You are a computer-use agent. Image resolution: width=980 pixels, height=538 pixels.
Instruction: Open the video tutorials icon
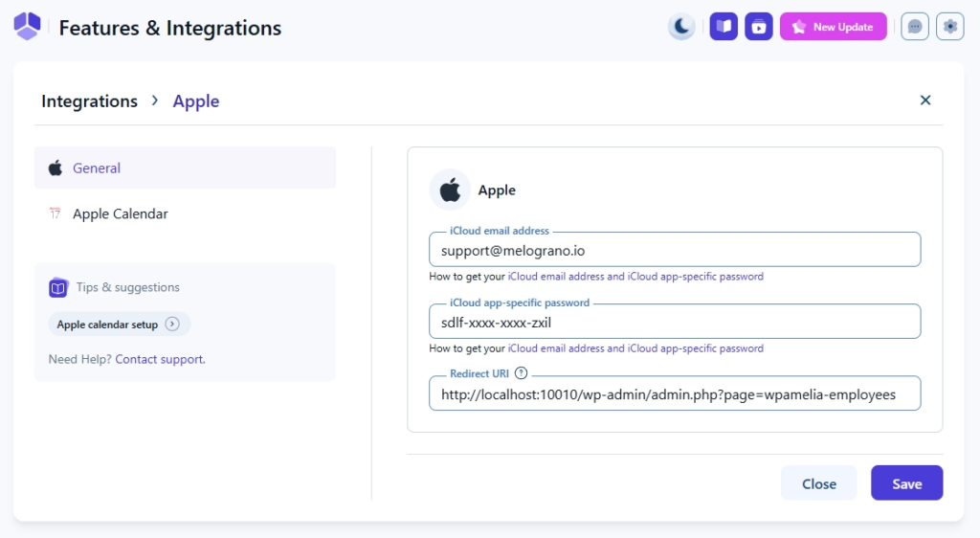pos(758,27)
